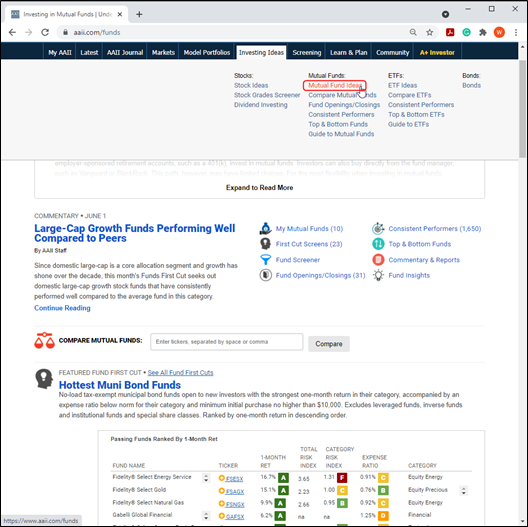The width and height of the screenshot is (528, 527).
Task: Click the orange D expense ratio badge
Action: point(383,516)
